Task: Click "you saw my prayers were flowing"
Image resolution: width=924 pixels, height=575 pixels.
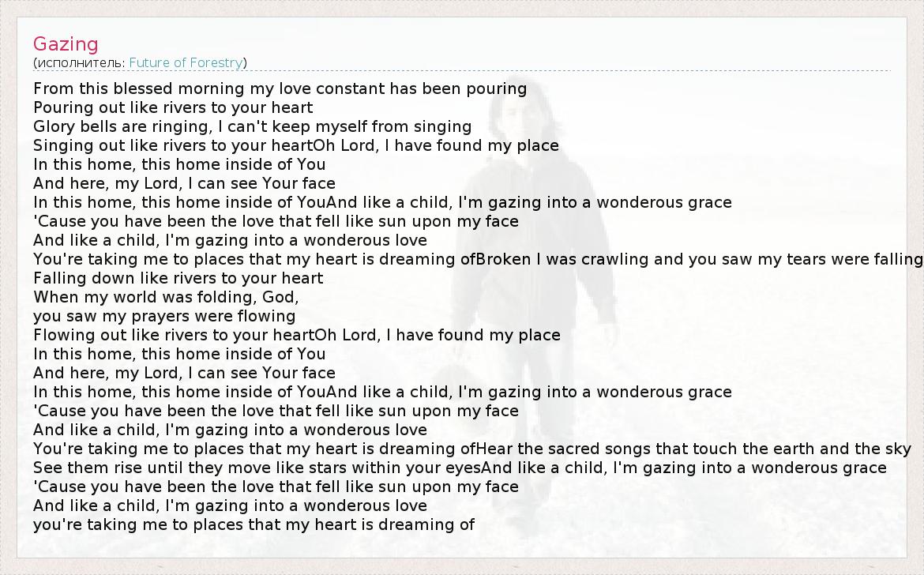Action: point(164,316)
